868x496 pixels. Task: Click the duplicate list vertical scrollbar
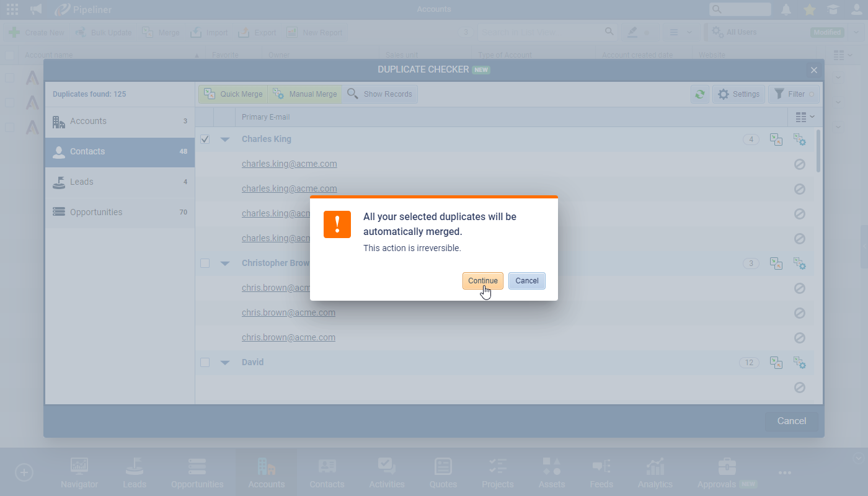819,151
